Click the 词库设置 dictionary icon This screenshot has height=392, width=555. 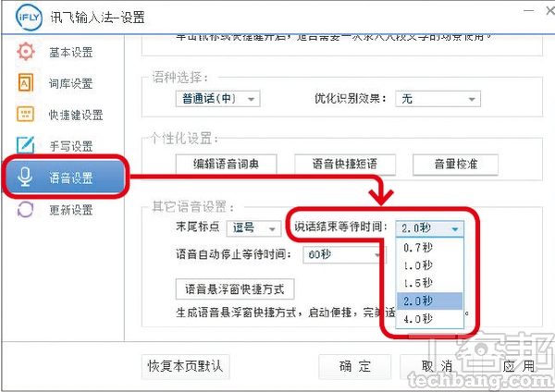click(x=26, y=82)
